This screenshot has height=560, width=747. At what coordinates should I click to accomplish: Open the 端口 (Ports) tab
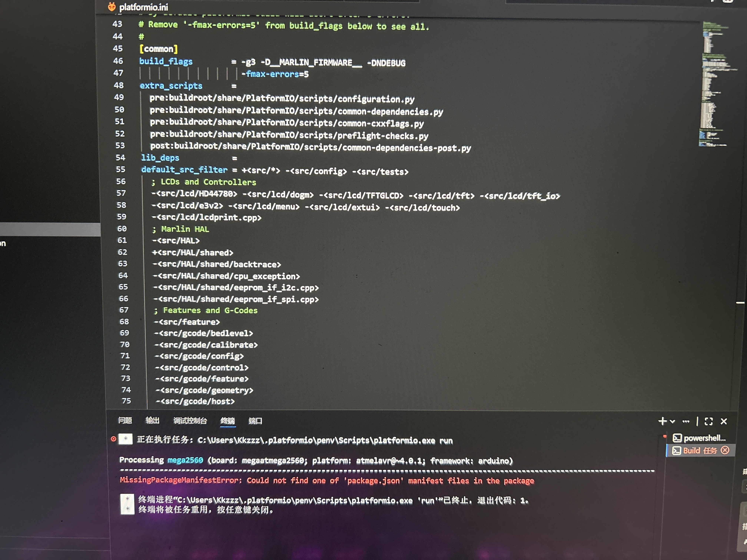pyautogui.click(x=255, y=421)
